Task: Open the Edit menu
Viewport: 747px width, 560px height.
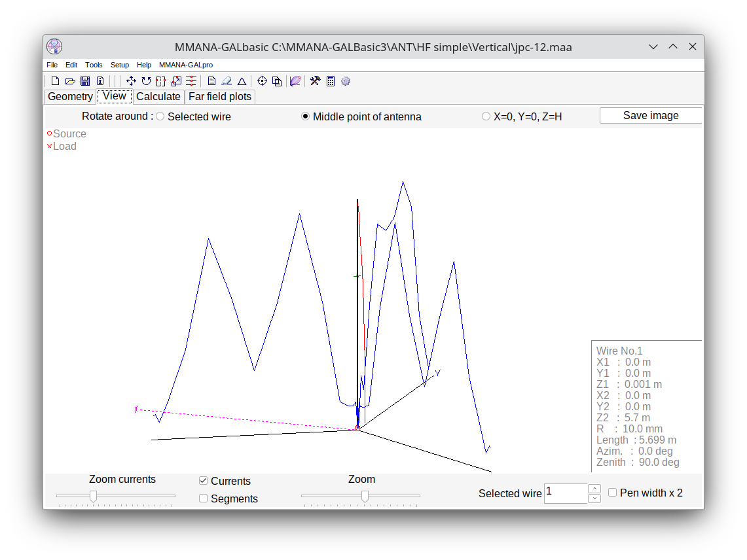Action: [71, 65]
